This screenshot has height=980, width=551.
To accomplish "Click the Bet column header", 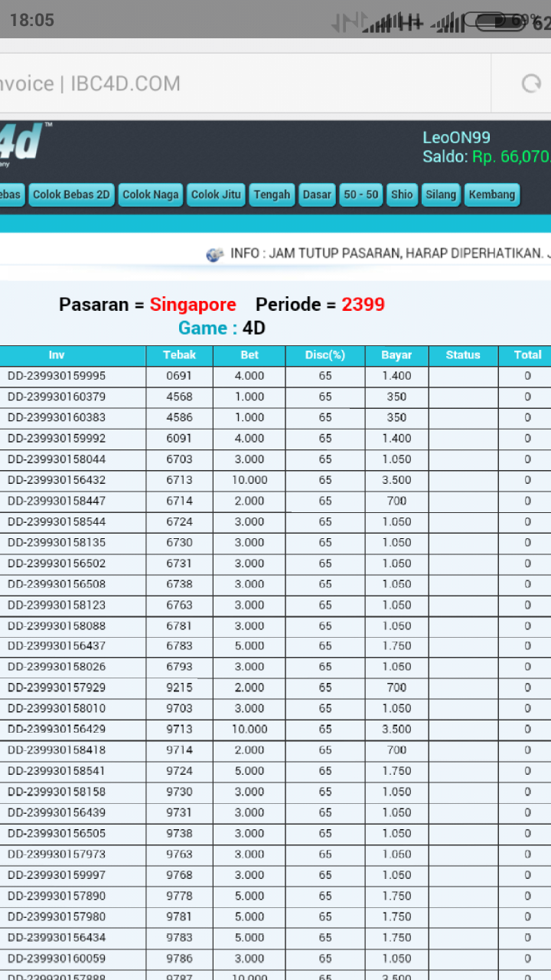I will click(249, 355).
